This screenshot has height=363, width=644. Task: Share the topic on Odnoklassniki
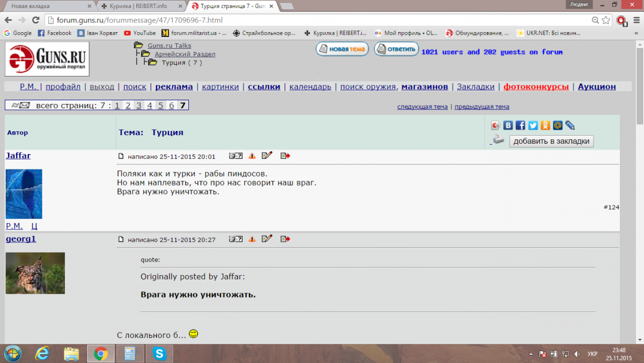545,125
